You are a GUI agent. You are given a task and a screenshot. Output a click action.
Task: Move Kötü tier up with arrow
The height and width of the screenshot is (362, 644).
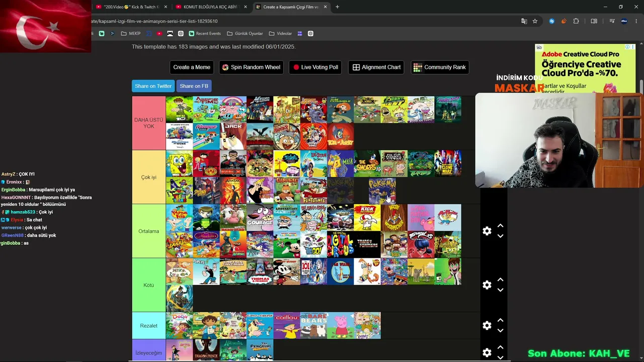(500, 280)
